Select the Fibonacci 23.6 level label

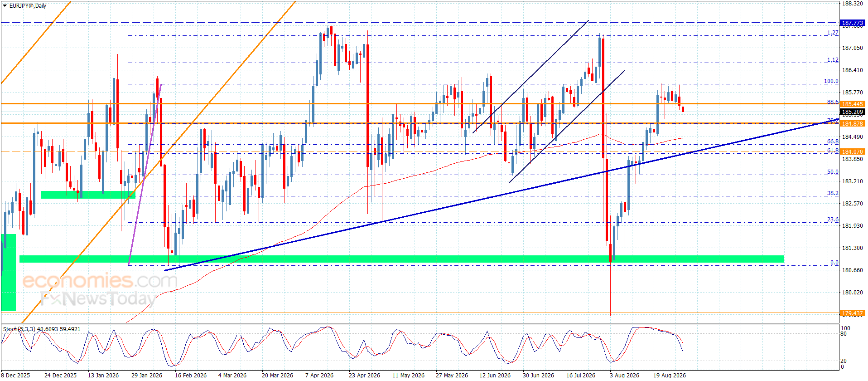(x=833, y=220)
